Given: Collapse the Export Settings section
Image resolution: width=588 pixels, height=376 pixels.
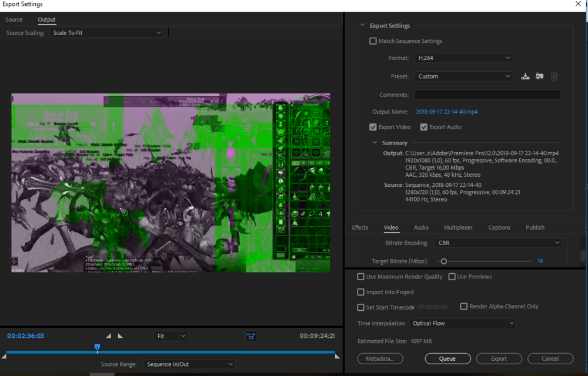Looking at the screenshot, I should (x=362, y=25).
